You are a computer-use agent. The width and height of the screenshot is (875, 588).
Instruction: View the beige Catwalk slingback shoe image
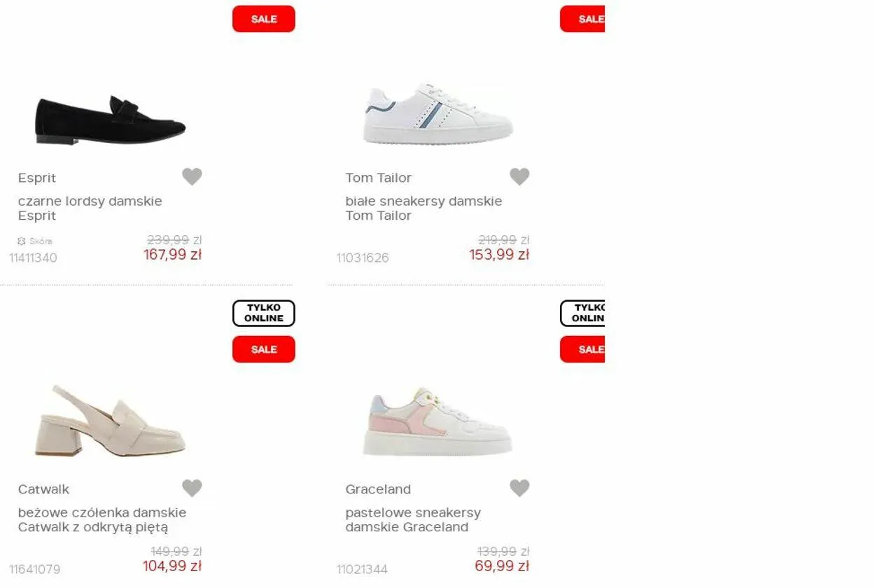(111, 421)
